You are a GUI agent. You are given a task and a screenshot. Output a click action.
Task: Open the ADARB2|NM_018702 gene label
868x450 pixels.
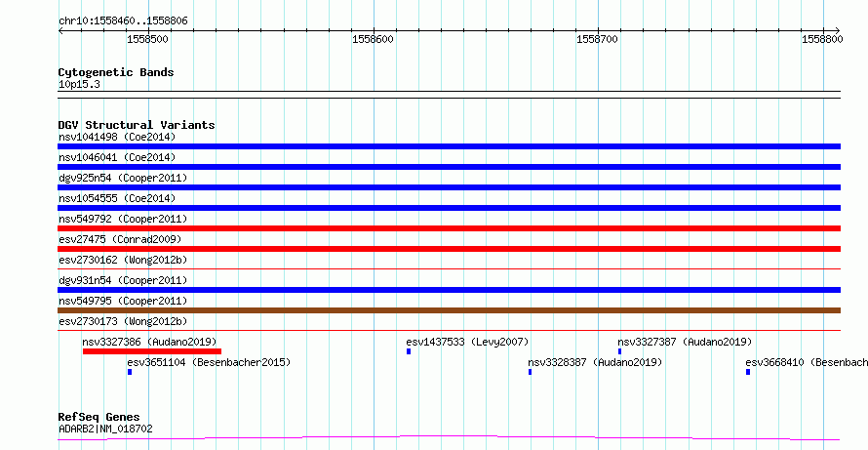(x=105, y=429)
